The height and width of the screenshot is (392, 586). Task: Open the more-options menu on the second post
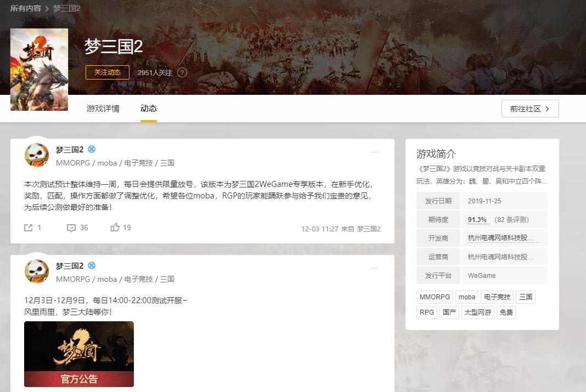pos(375,269)
